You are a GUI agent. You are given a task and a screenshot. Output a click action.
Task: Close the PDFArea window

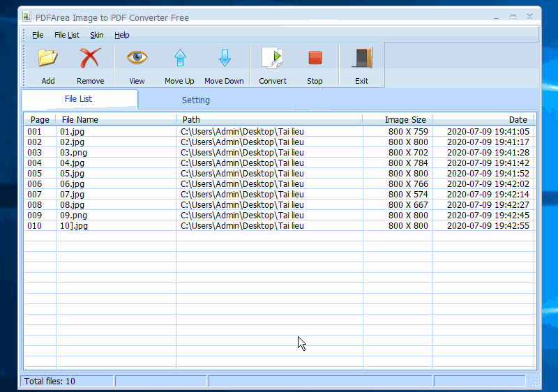point(529,17)
